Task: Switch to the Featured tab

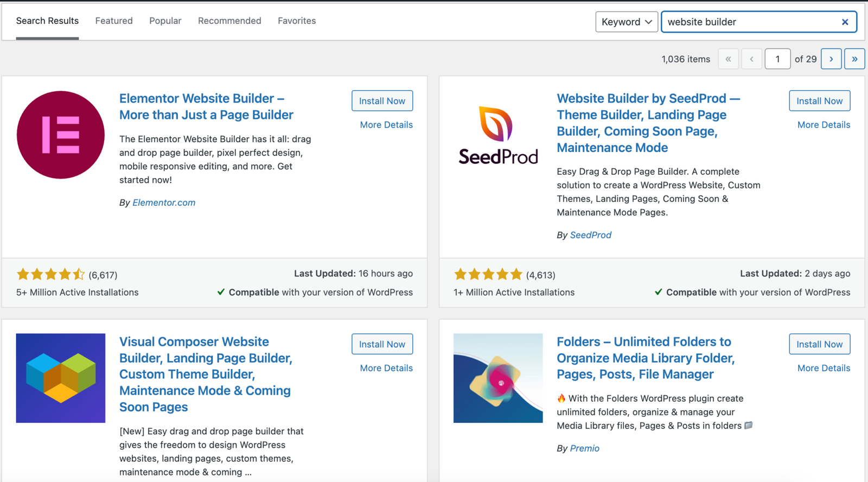Action: (x=114, y=21)
